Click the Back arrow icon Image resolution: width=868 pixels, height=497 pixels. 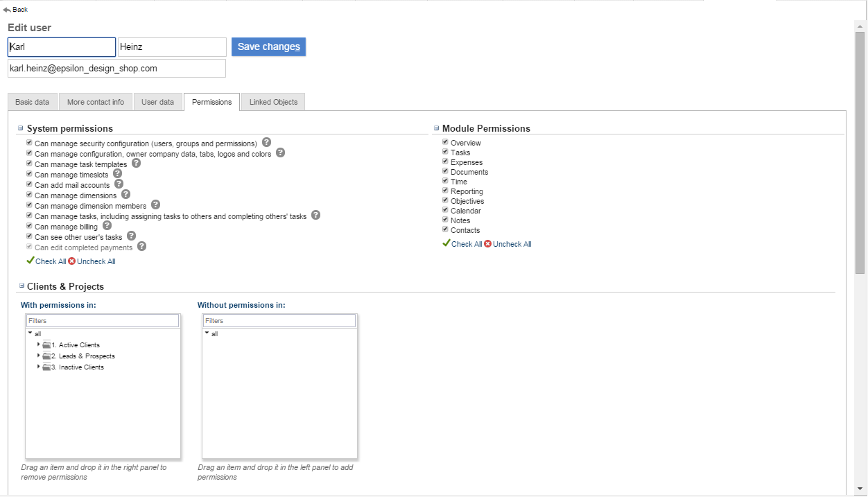[x=7, y=10]
